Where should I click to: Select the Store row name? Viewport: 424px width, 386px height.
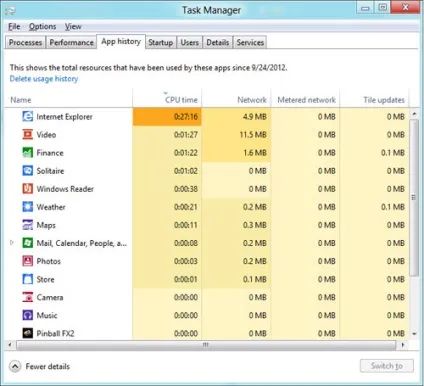point(45,279)
